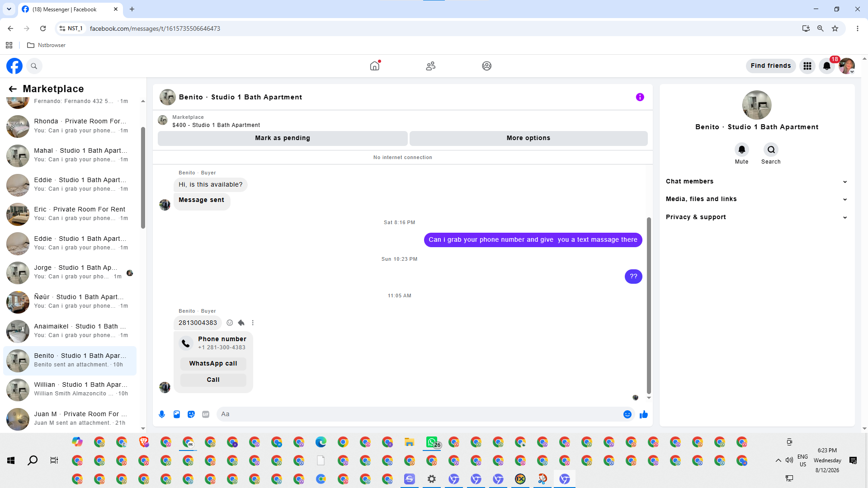The width and height of the screenshot is (868, 488).
Task: Reload the page in the browser toolbar
Action: (43, 28)
